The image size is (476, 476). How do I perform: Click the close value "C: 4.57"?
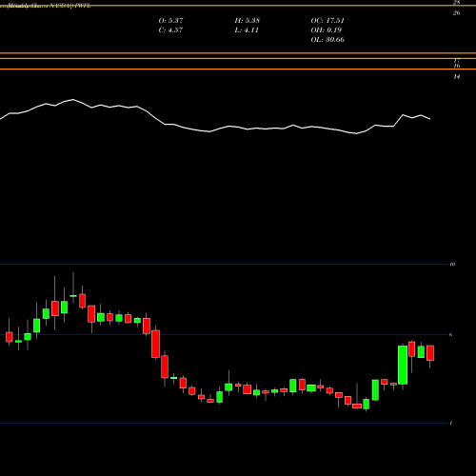[170, 30]
